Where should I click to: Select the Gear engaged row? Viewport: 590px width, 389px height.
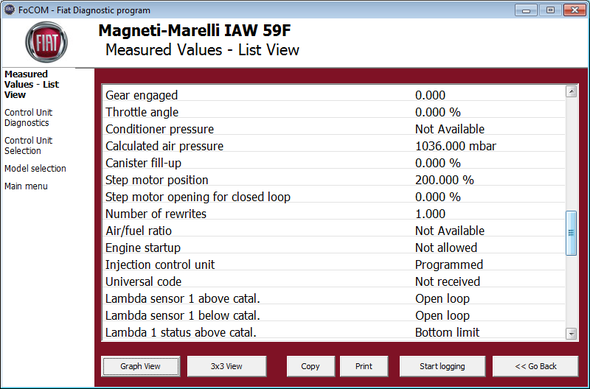coord(334,95)
